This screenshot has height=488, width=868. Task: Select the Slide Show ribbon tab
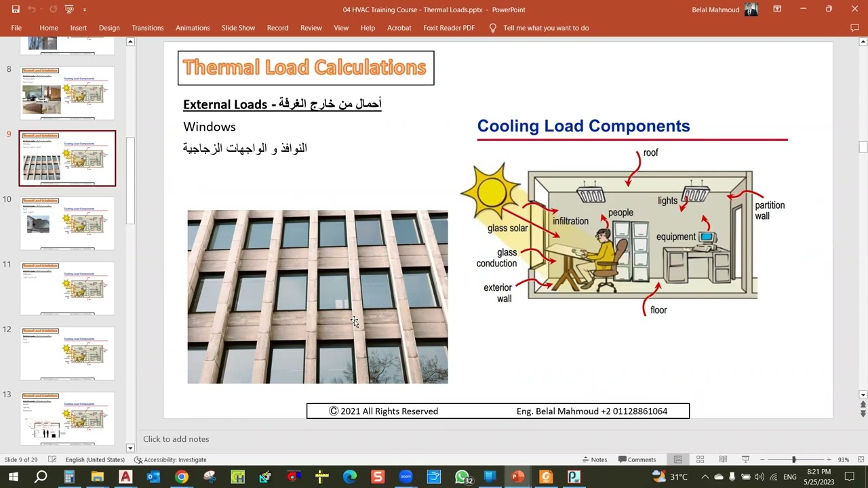pos(238,28)
